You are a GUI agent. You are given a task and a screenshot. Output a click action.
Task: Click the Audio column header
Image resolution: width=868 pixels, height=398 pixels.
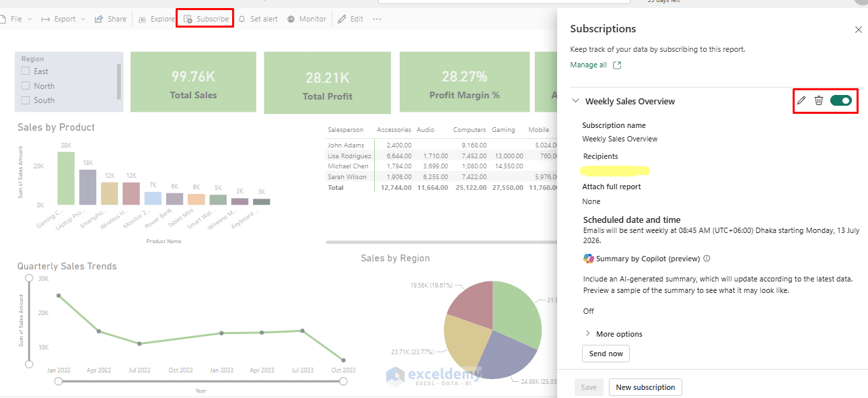(x=425, y=130)
